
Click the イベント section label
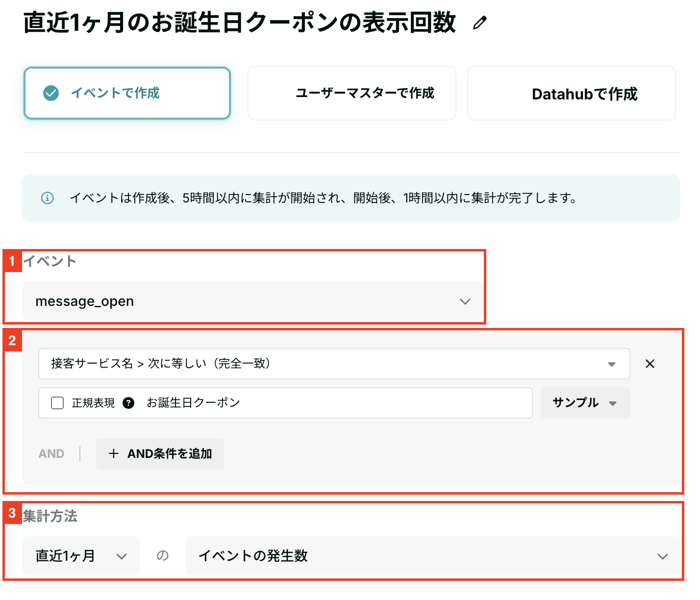tap(50, 261)
